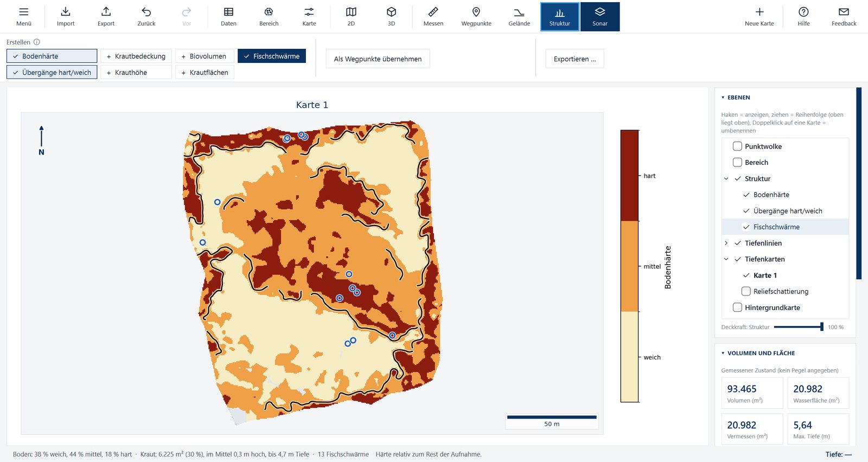This screenshot has width=868, height=462.
Task: Click the Import toolbar icon
Action: click(x=66, y=12)
